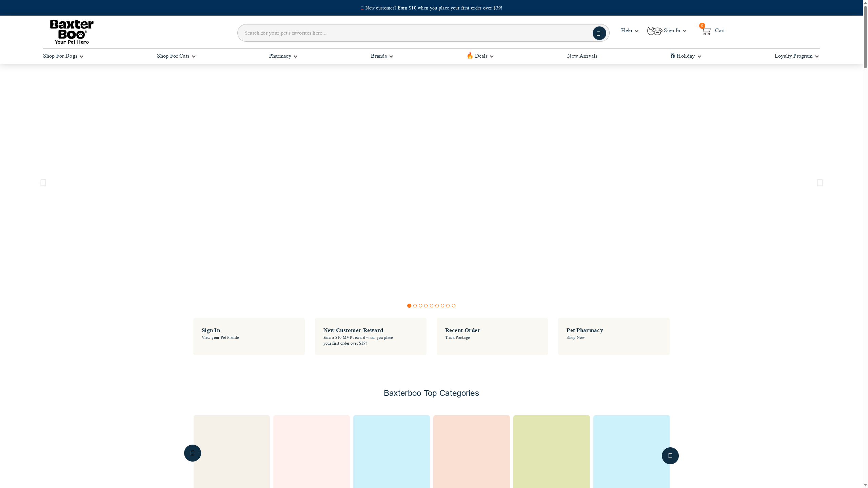Open the Shop For Cats menu

[x=176, y=56]
